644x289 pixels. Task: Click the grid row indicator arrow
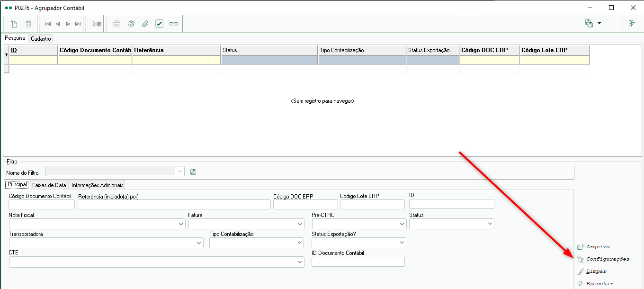[6, 55]
